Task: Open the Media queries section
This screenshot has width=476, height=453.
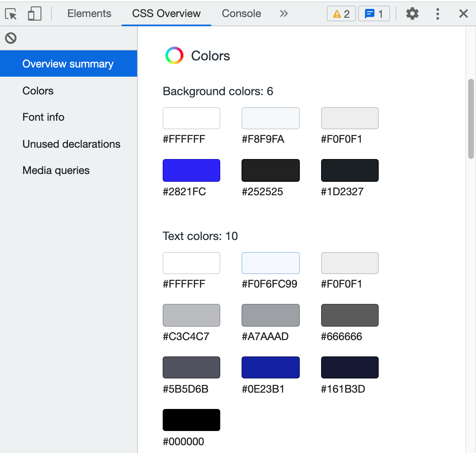Action: (x=56, y=170)
